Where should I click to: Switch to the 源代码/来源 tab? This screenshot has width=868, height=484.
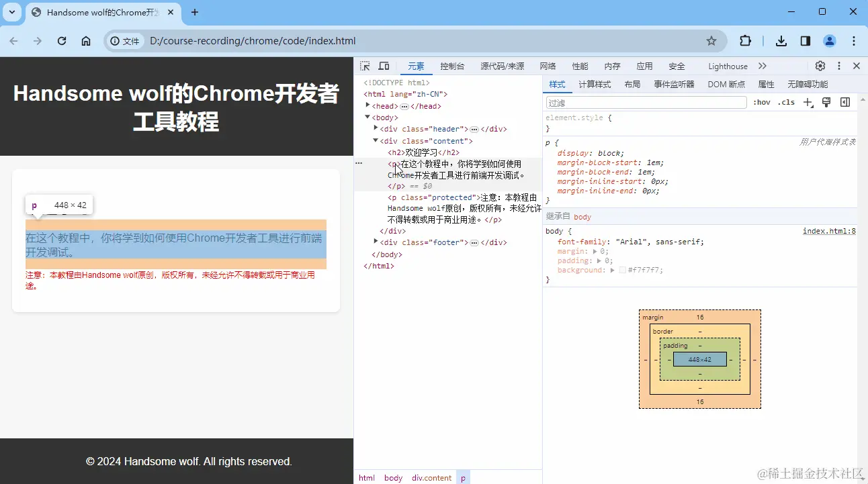(502, 66)
